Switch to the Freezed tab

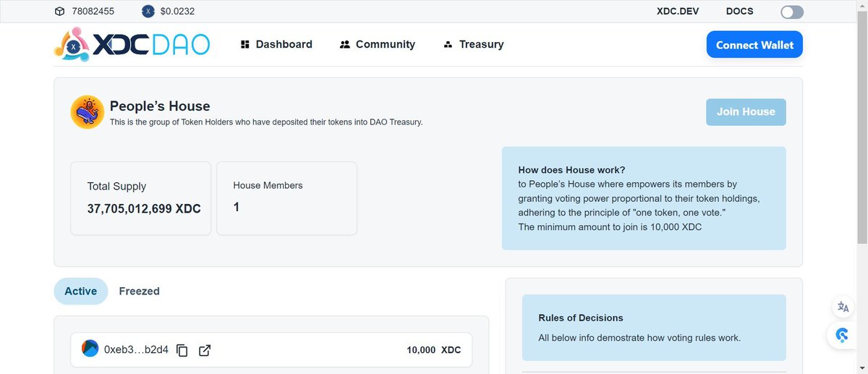point(139,291)
